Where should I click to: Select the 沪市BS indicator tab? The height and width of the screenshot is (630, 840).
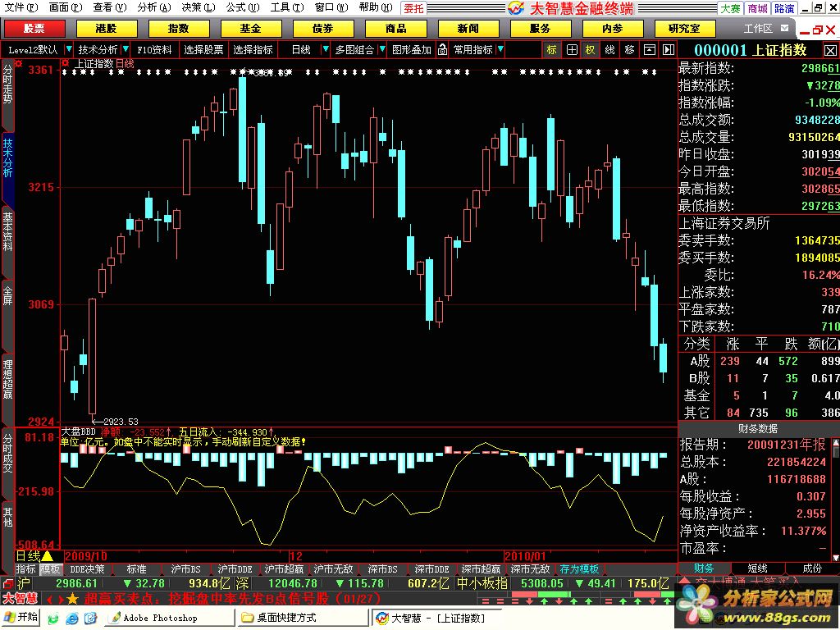click(x=185, y=569)
